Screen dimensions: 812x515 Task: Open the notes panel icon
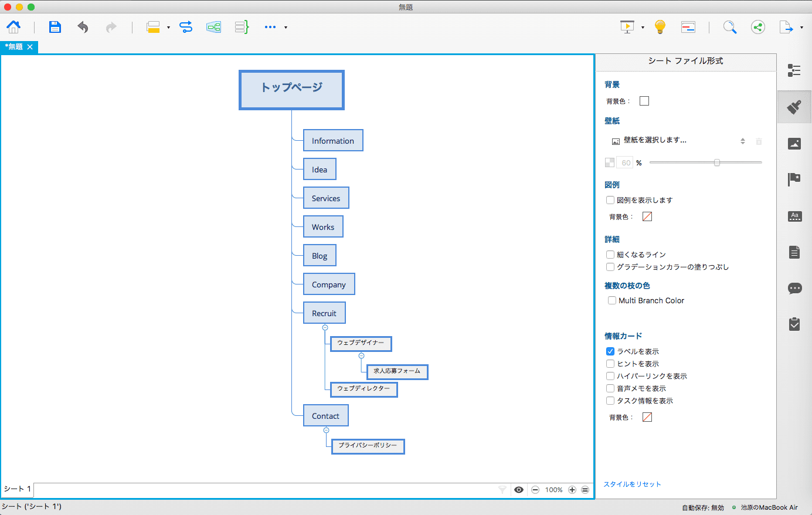pyautogui.click(x=794, y=252)
